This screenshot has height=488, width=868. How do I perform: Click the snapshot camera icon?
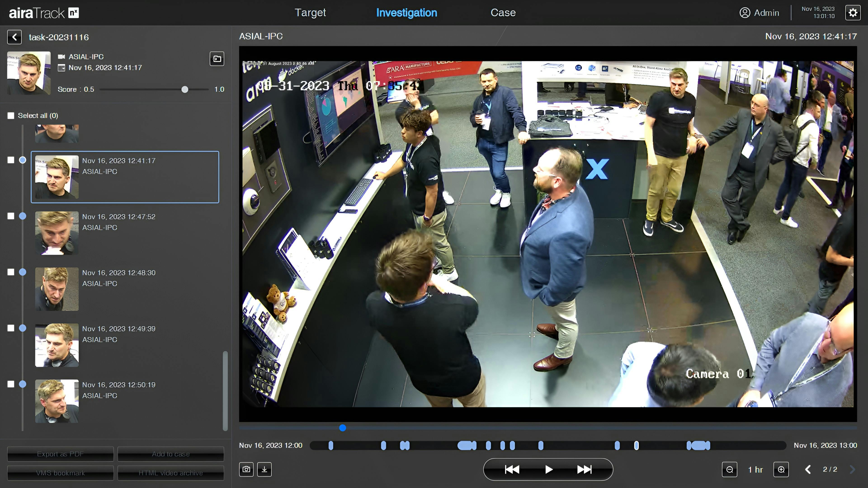[246, 469]
